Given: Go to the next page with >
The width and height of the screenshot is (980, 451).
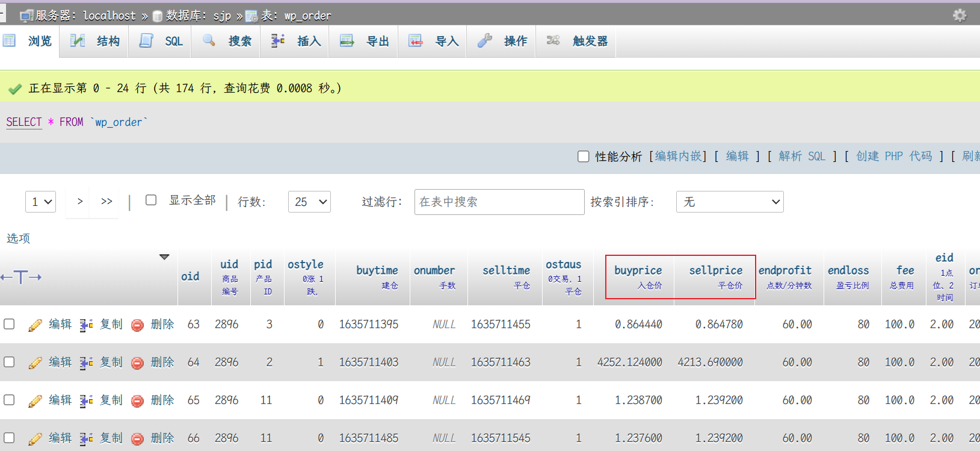Looking at the screenshot, I should 80,201.
